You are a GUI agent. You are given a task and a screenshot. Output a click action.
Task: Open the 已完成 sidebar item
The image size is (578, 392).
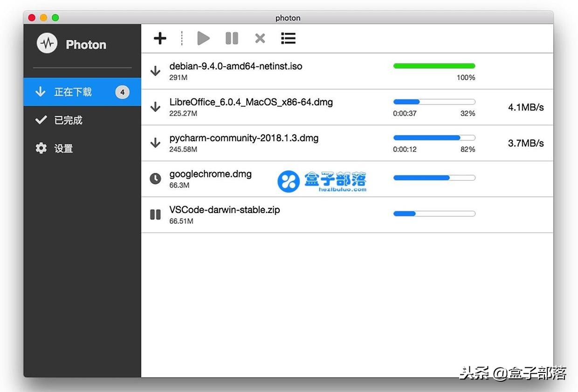coord(82,120)
